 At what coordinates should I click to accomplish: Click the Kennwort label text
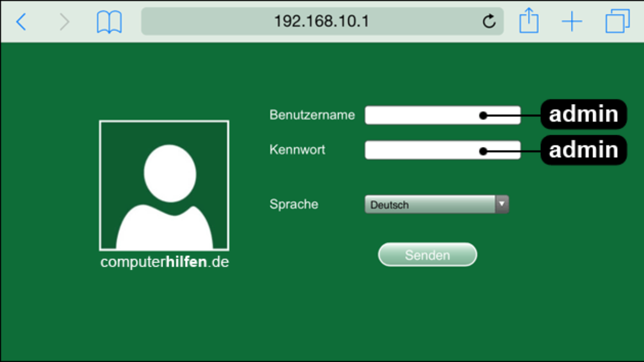[297, 150]
